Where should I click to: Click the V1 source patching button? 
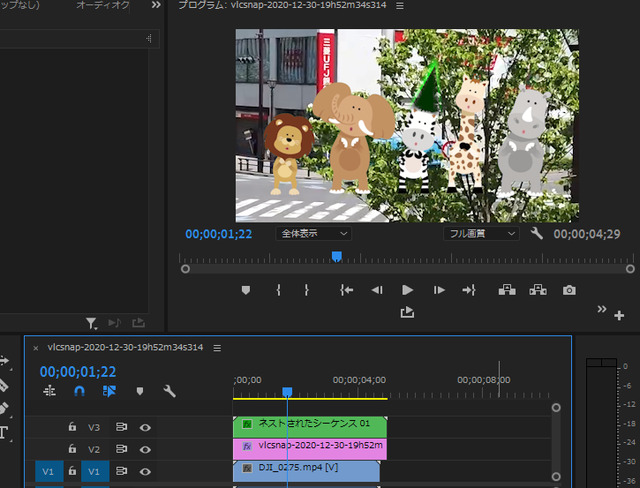pyautogui.click(x=49, y=471)
